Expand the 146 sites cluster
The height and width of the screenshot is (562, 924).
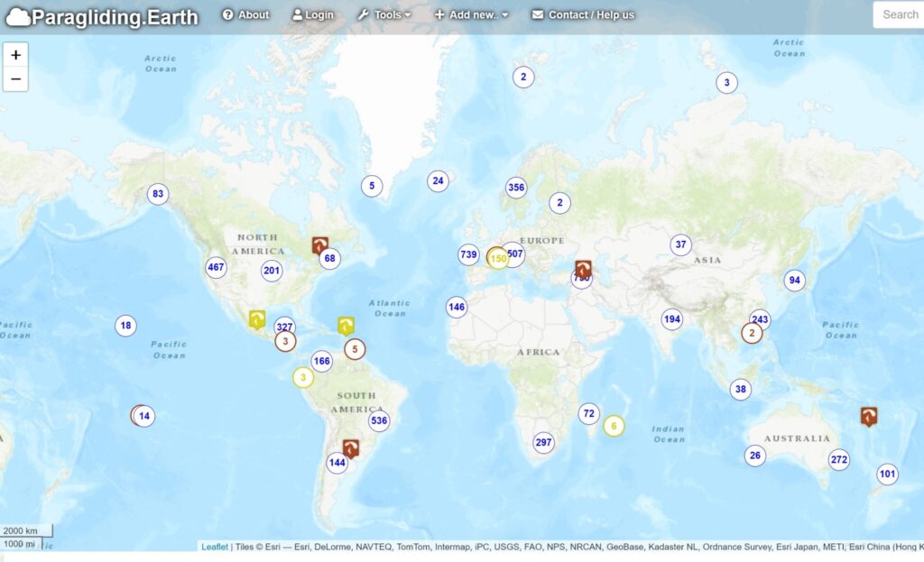pyautogui.click(x=457, y=307)
